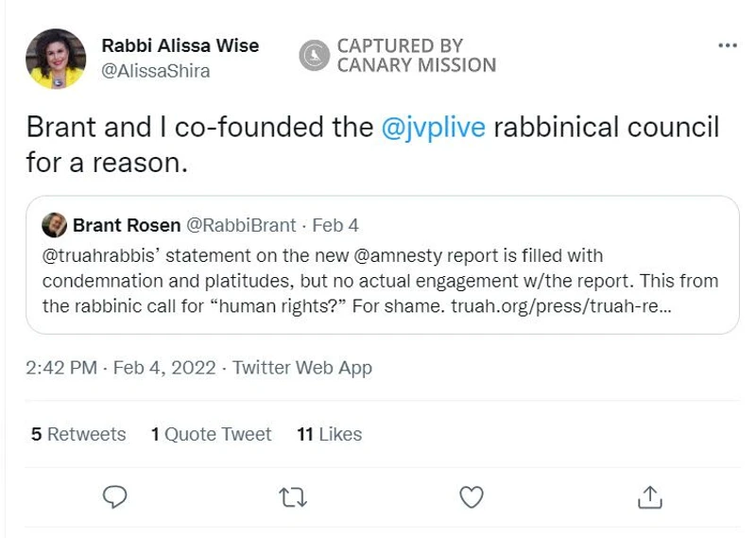Image resolution: width=756 pixels, height=538 pixels.
Task: View the 1 Quote Tweet list
Action: tap(211, 434)
